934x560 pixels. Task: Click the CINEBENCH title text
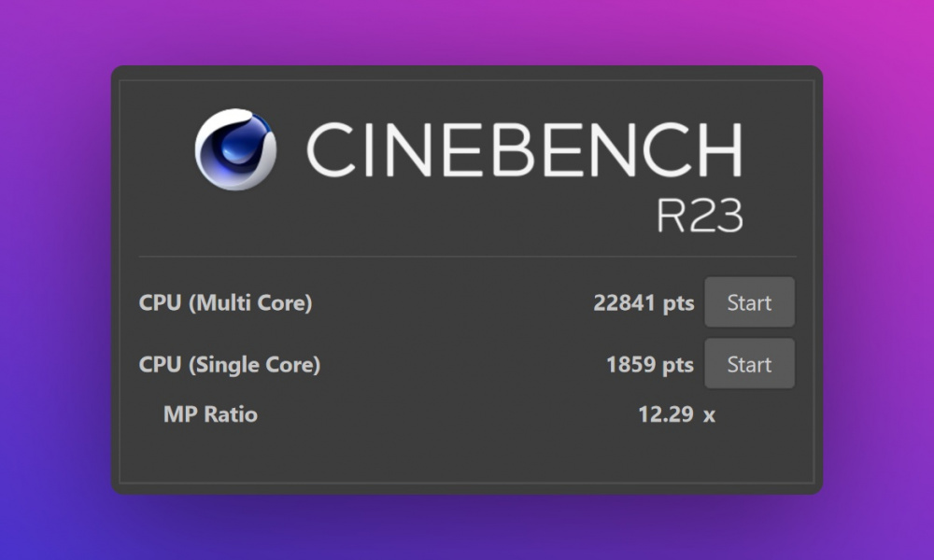tap(523, 150)
